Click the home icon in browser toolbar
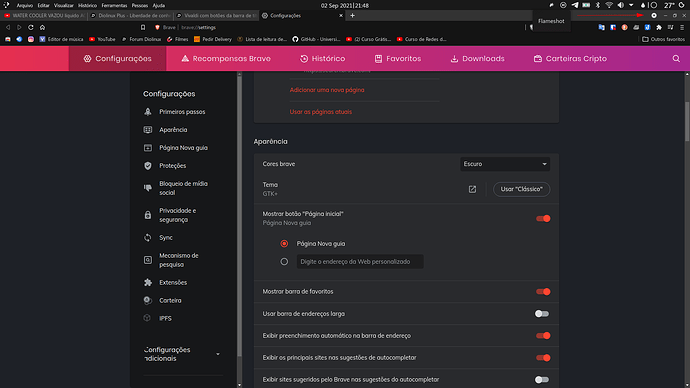This screenshot has width=690, height=388. [x=42, y=27]
